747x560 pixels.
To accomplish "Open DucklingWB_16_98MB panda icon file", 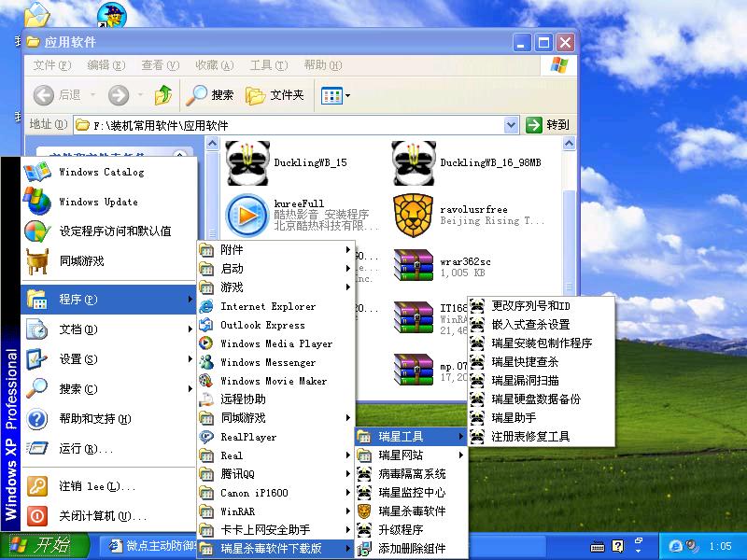I will tap(414, 162).
